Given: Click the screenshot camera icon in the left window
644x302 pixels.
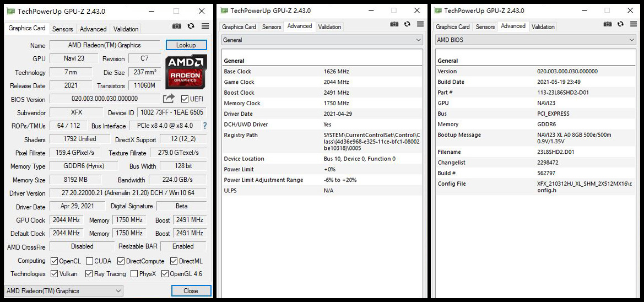Looking at the screenshot, I should 177,26.
